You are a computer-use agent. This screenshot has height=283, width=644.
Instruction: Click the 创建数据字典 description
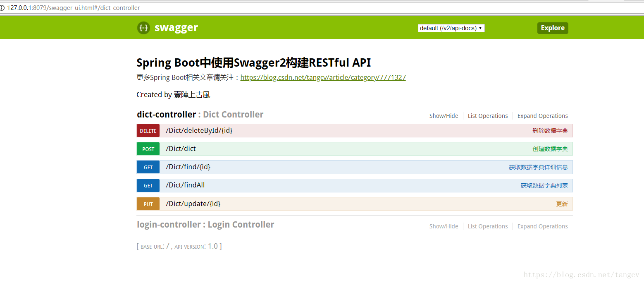click(550, 149)
